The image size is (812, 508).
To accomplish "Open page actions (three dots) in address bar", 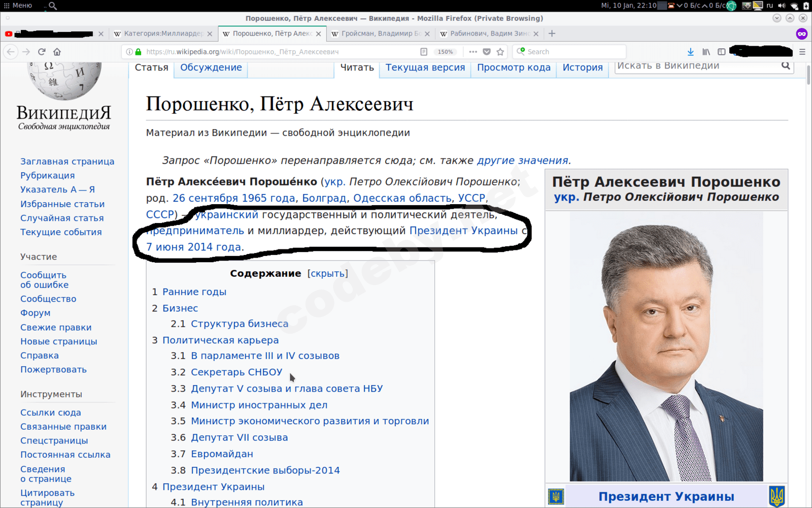I will [473, 51].
